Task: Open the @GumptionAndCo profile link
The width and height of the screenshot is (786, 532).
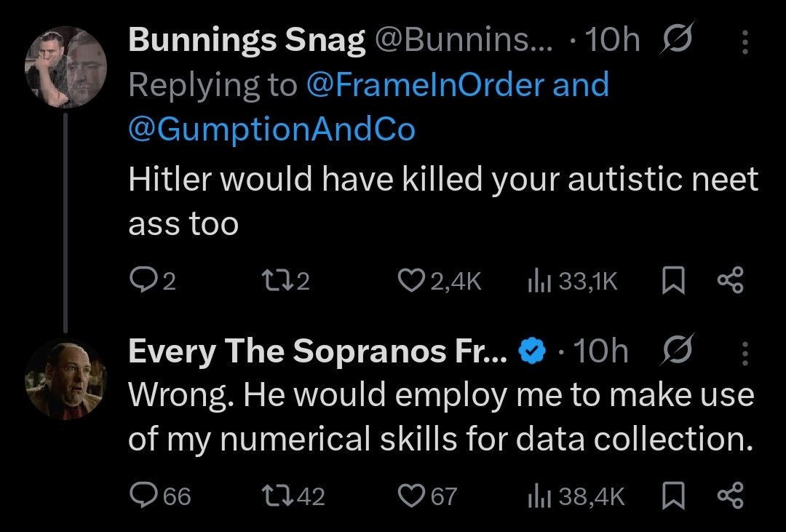Action: [272, 129]
